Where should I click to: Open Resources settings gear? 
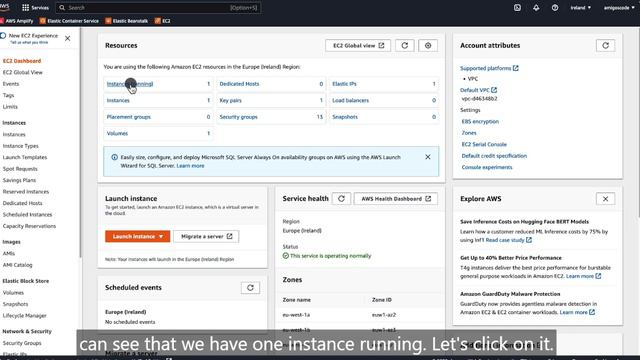[428, 45]
